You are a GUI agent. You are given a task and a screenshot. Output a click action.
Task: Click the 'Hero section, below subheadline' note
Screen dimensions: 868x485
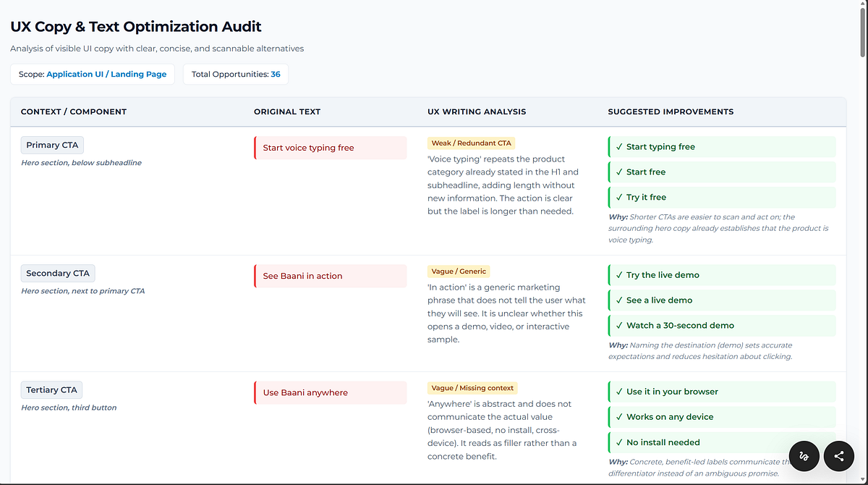[81, 163]
